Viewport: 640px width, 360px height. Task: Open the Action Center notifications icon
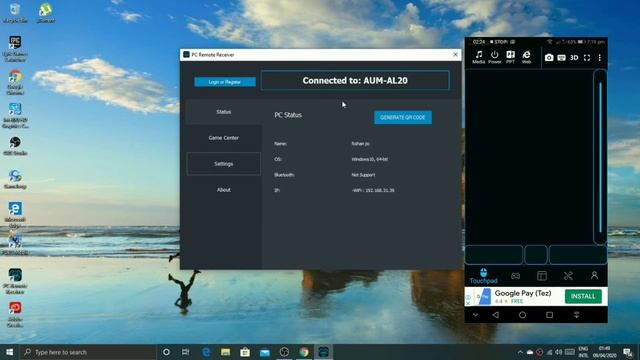628,352
